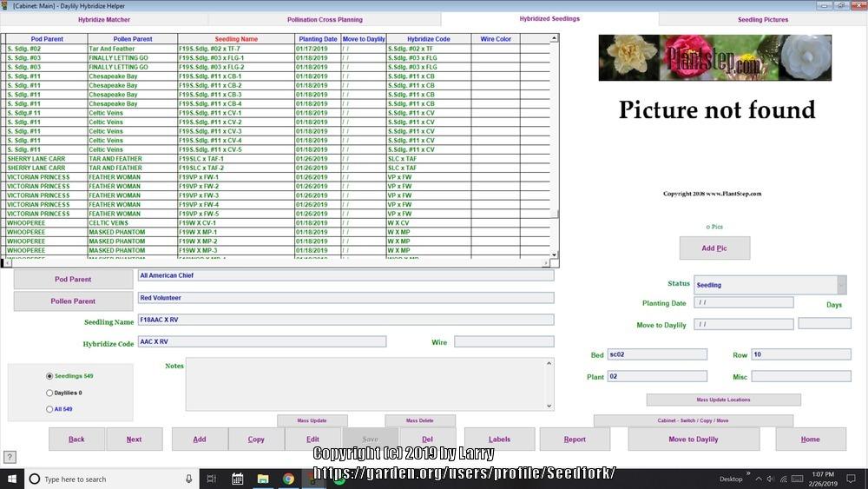
Task: Select the Daylilies 0 radio button
Action: point(49,393)
